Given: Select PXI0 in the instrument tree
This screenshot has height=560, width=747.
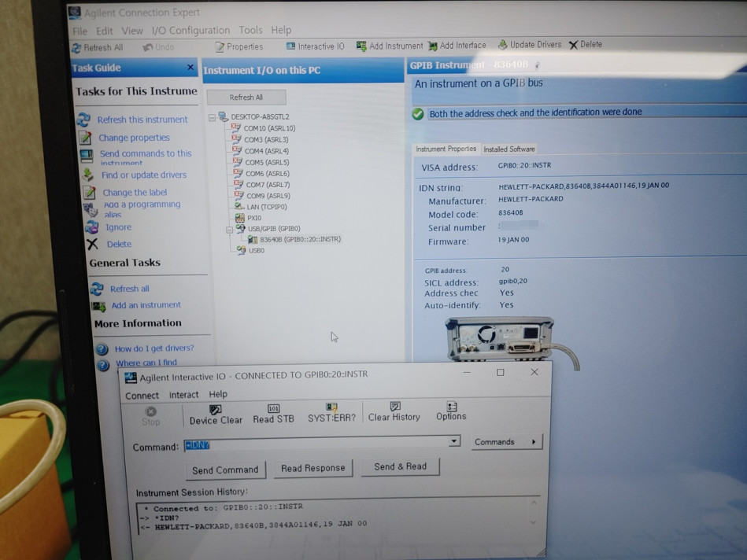Looking at the screenshot, I should click(254, 218).
